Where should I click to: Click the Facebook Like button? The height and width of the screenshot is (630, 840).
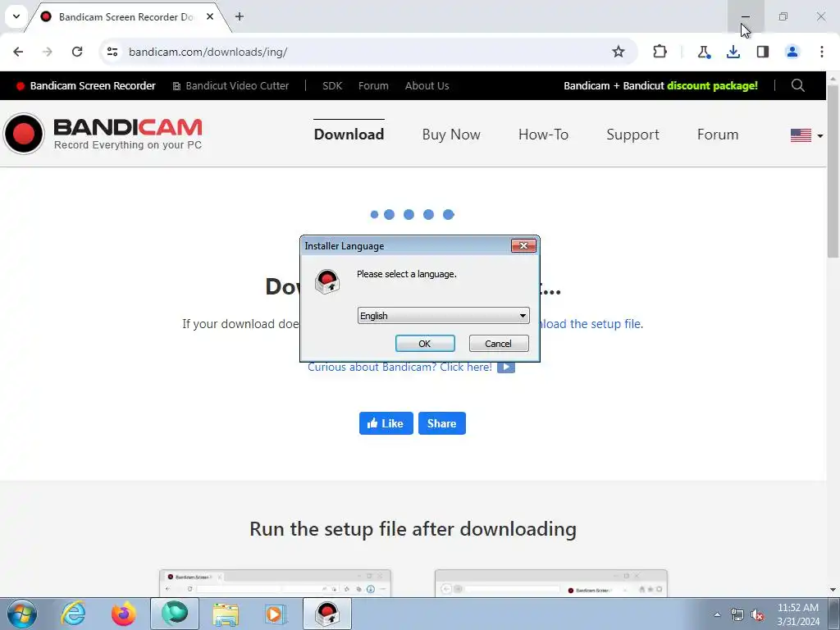(x=386, y=423)
